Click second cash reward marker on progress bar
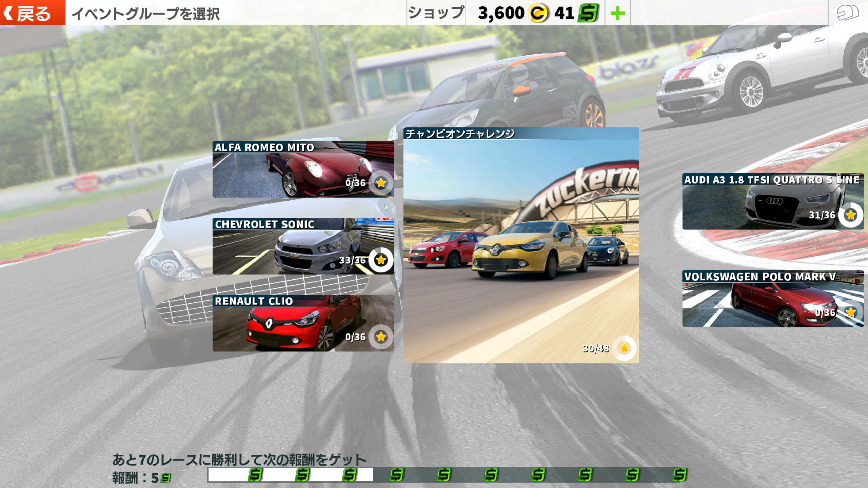 coord(302,475)
